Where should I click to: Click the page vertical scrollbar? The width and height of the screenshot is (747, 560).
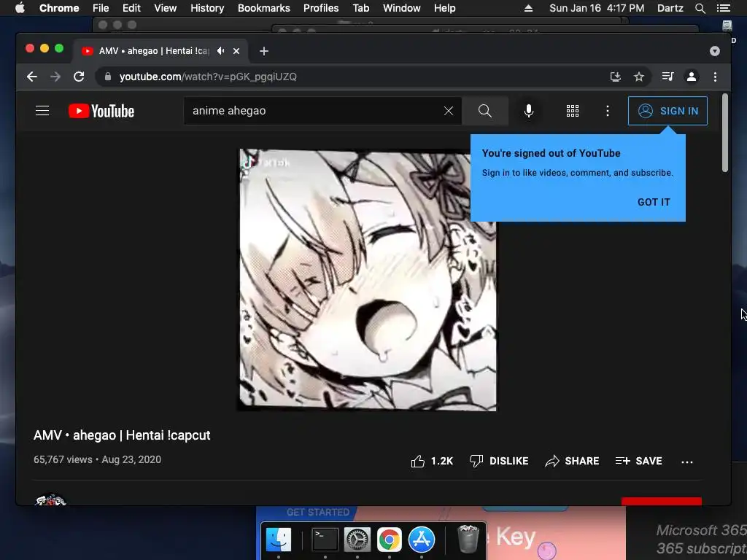(725, 133)
